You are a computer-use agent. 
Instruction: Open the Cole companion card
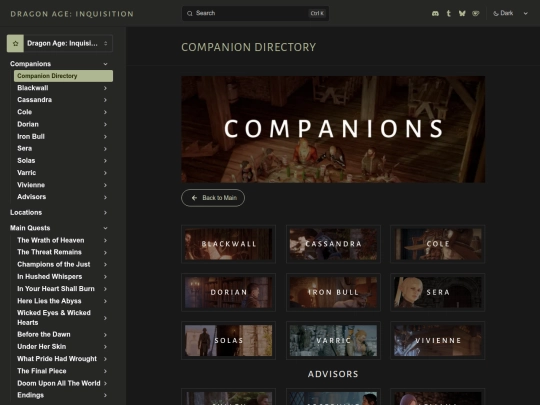(x=438, y=244)
